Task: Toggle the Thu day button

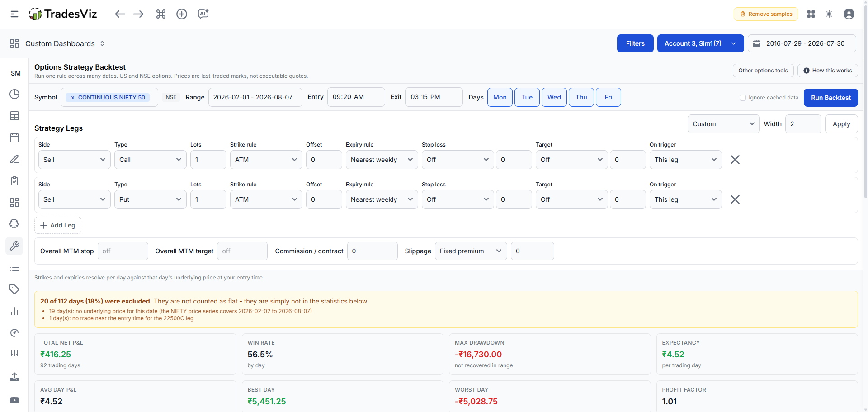Action: tap(581, 97)
